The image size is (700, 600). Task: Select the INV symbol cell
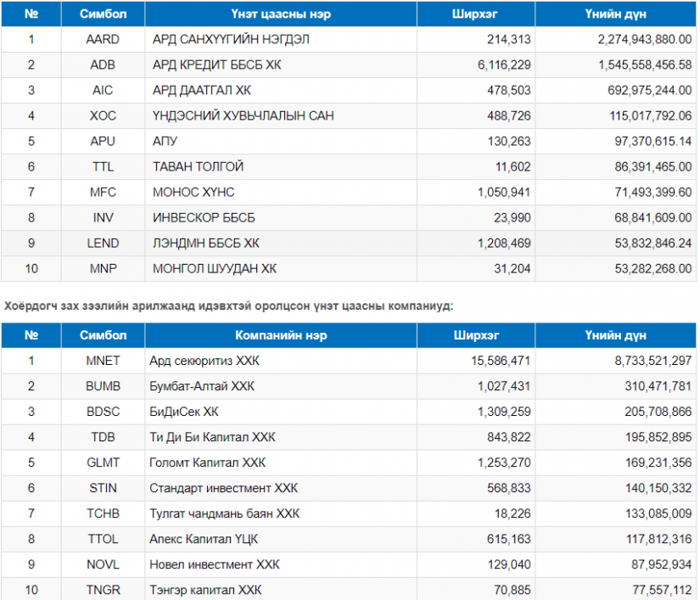[103, 217]
